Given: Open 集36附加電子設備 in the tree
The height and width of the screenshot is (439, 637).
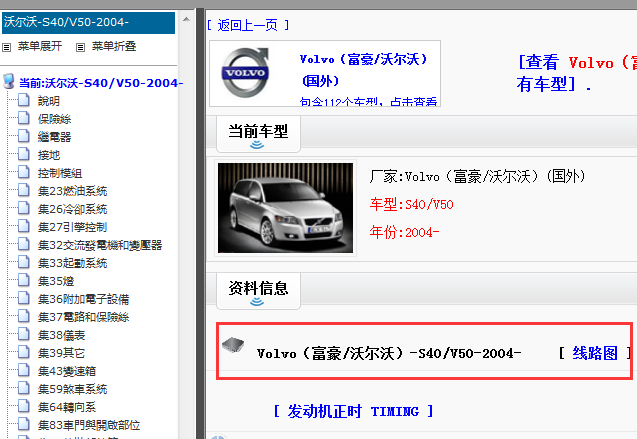Looking at the screenshot, I should click(83, 299).
